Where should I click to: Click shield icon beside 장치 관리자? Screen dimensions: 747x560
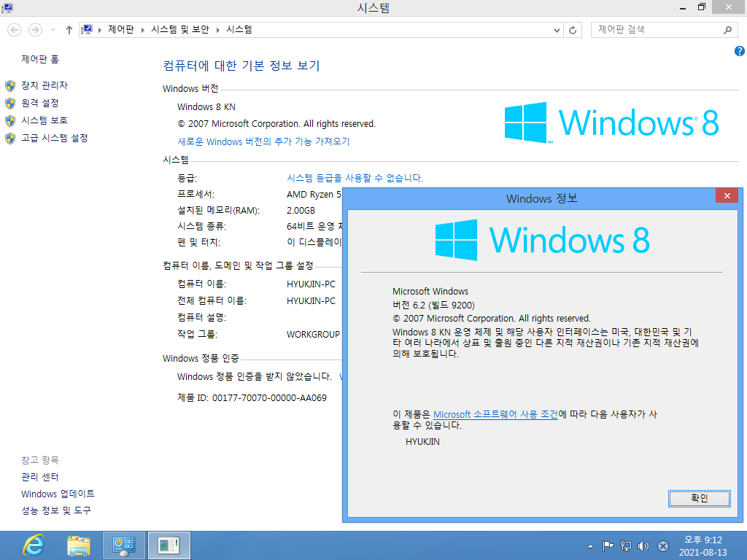10,86
